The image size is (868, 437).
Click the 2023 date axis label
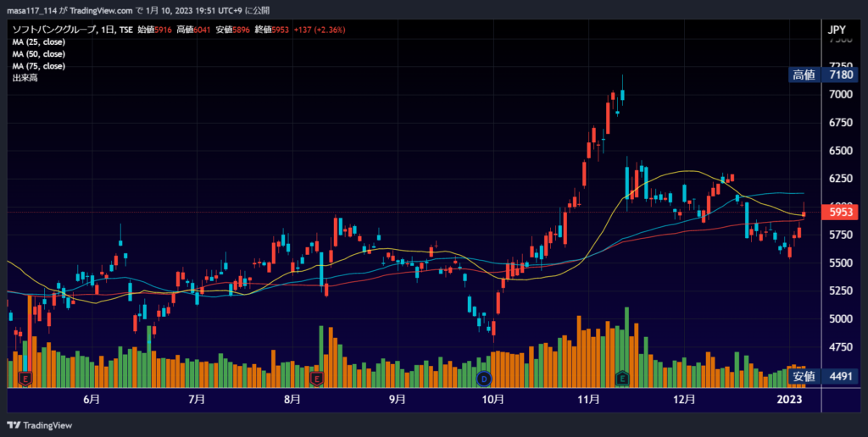pos(789,399)
